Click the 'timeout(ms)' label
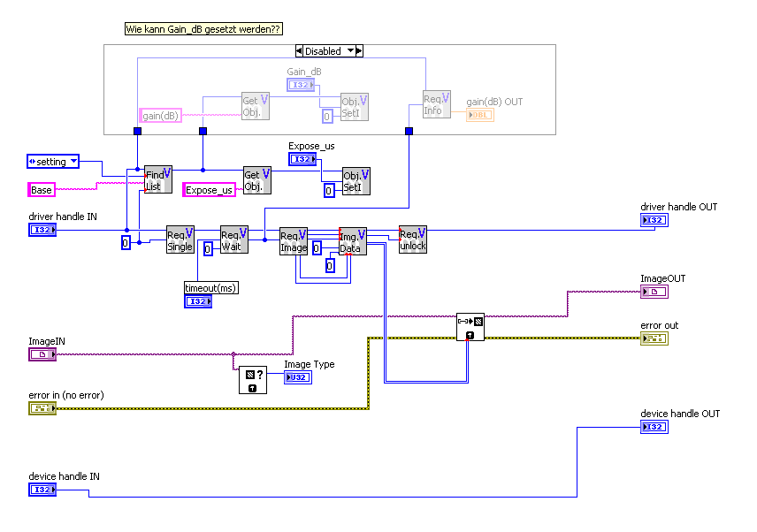 [x=211, y=288]
